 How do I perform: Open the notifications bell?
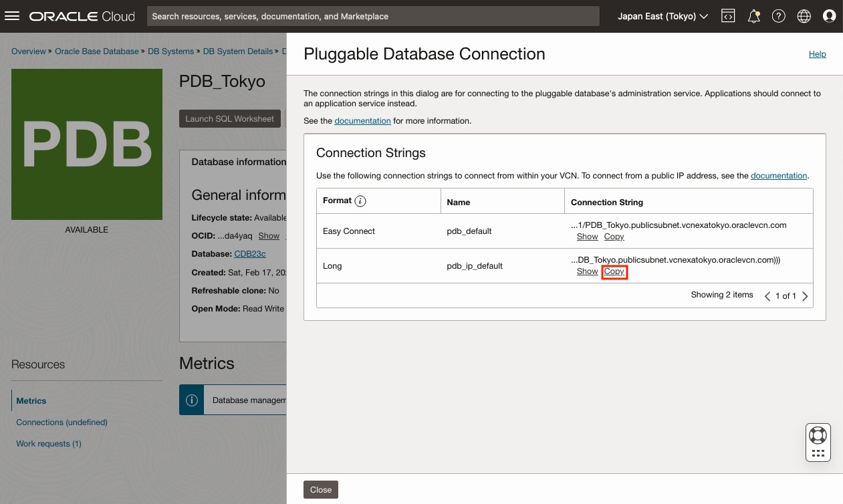point(753,16)
